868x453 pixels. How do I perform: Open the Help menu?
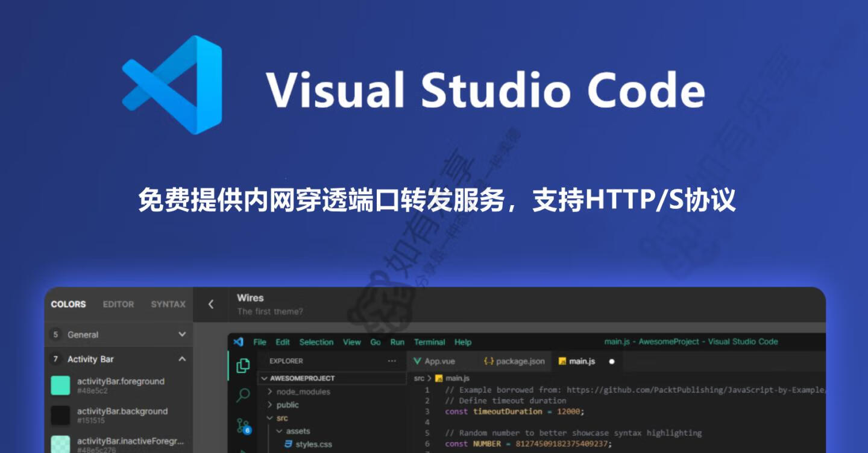click(463, 342)
